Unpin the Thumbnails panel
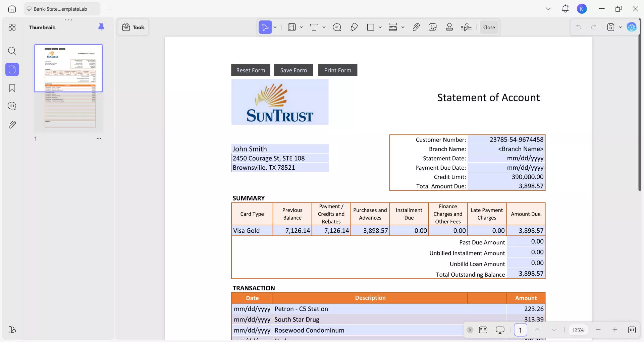 (x=101, y=27)
